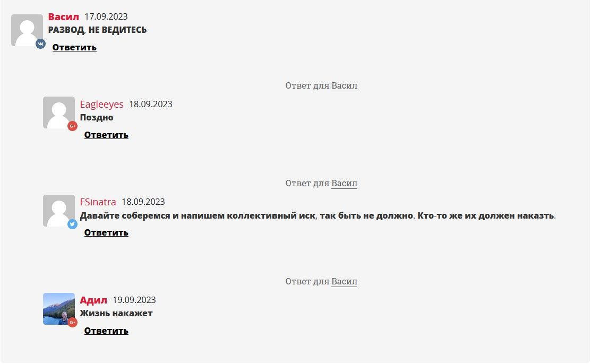Click the Twitter badge on FSinatra's avatar
The width and height of the screenshot is (592, 364).
click(x=73, y=224)
